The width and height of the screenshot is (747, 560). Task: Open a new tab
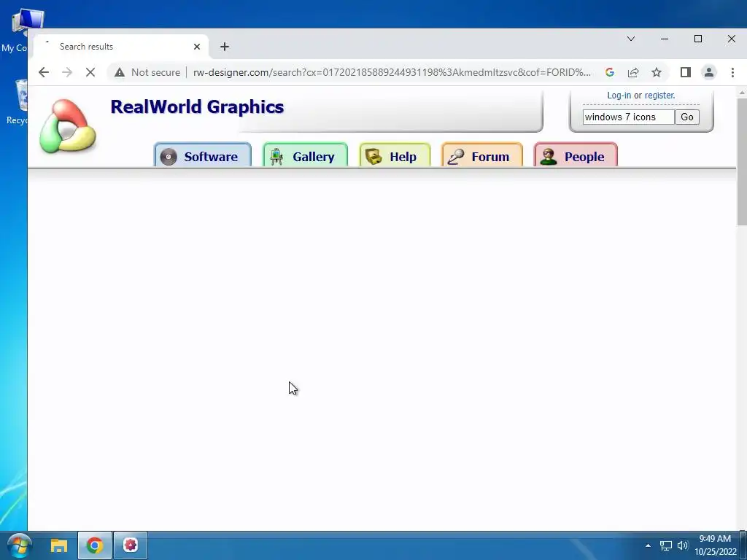tap(225, 47)
